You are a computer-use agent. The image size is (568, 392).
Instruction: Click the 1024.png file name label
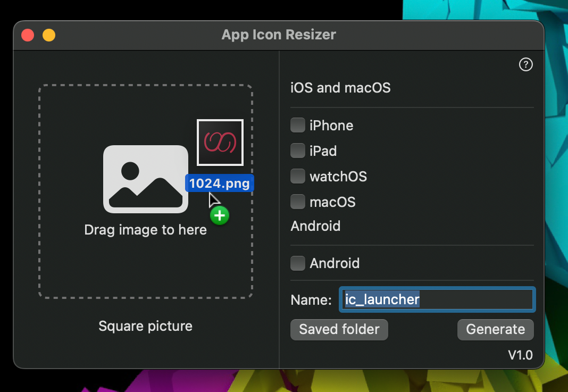tap(220, 184)
